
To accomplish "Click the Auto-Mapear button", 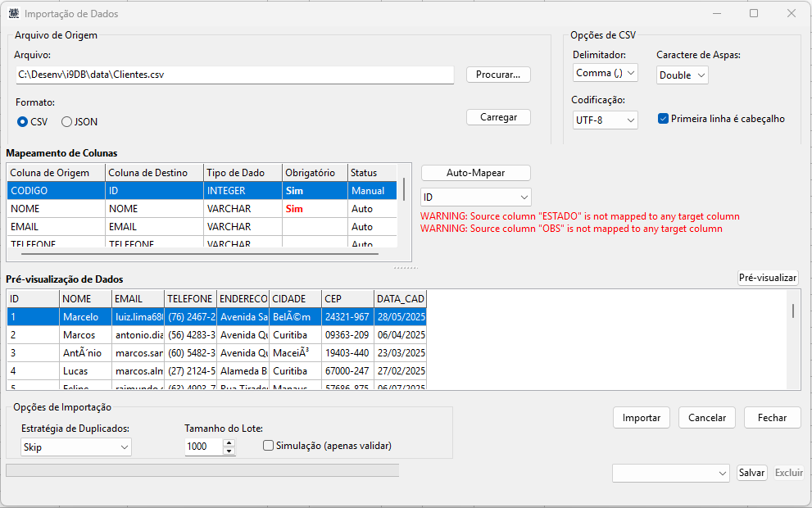I will coord(475,173).
